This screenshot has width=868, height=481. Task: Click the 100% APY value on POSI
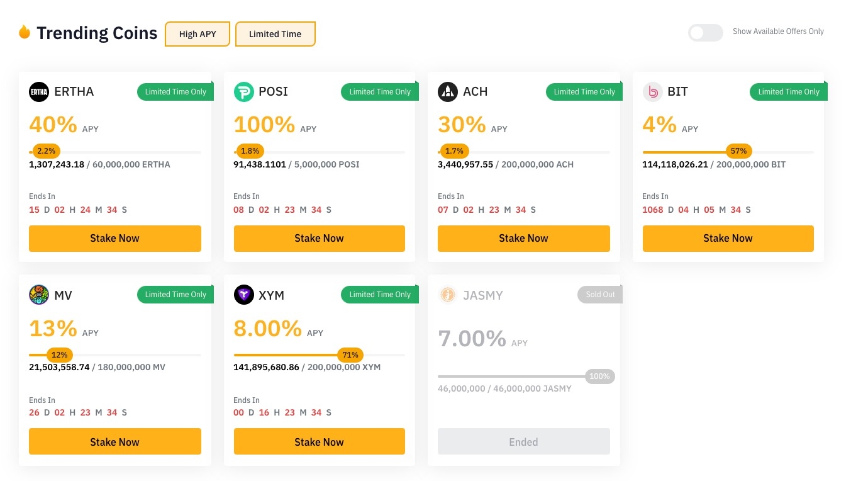tap(264, 124)
